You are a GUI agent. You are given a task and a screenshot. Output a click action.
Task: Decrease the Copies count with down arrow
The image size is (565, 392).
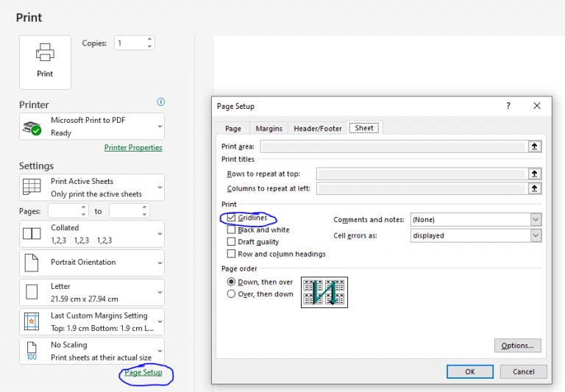(x=149, y=46)
